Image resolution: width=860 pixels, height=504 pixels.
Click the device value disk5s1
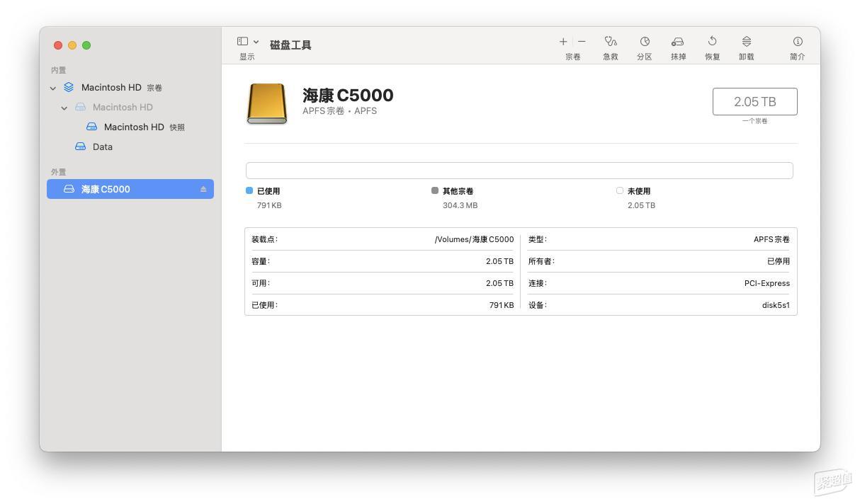tap(776, 305)
